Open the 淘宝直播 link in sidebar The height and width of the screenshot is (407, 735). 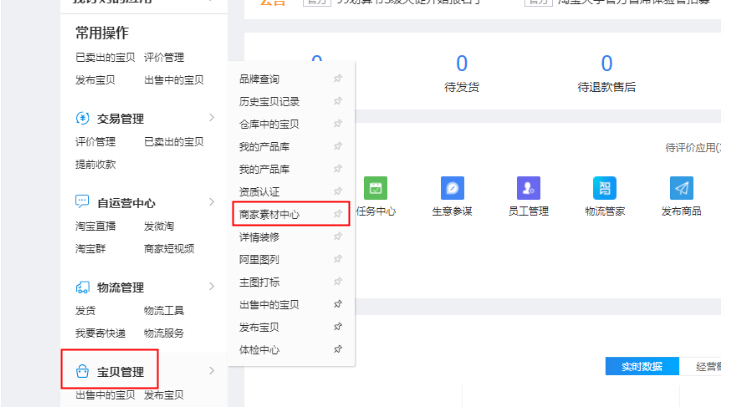tap(96, 226)
